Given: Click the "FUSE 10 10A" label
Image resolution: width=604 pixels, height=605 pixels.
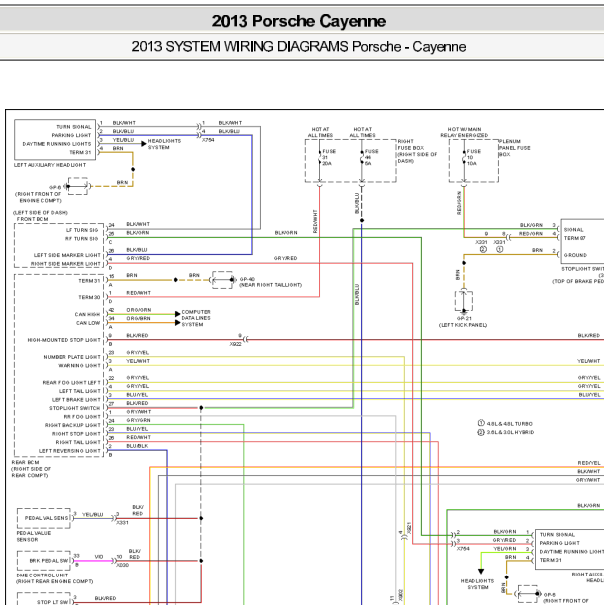Looking at the screenshot, I should click(x=474, y=157).
